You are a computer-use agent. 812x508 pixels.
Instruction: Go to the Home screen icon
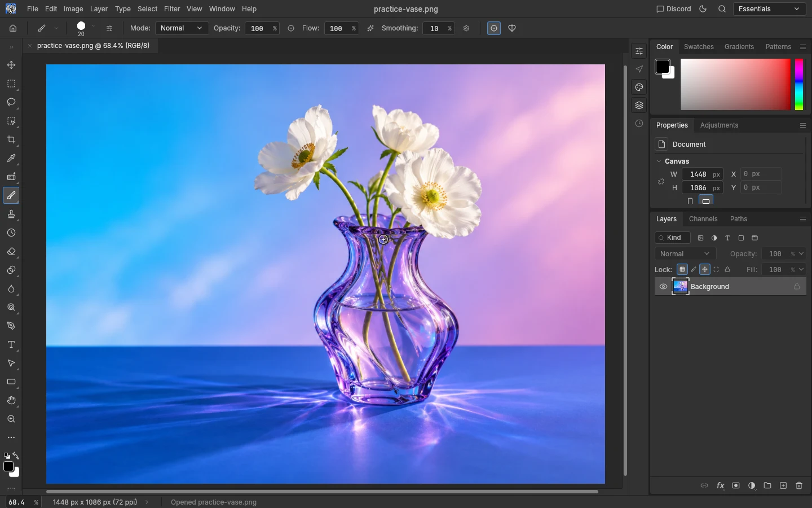pyautogui.click(x=13, y=28)
